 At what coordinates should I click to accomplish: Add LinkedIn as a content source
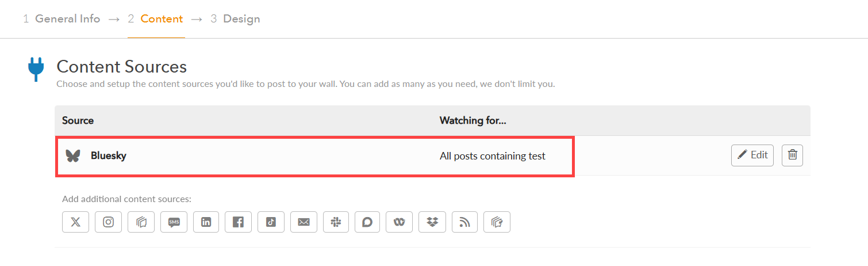pyautogui.click(x=206, y=222)
